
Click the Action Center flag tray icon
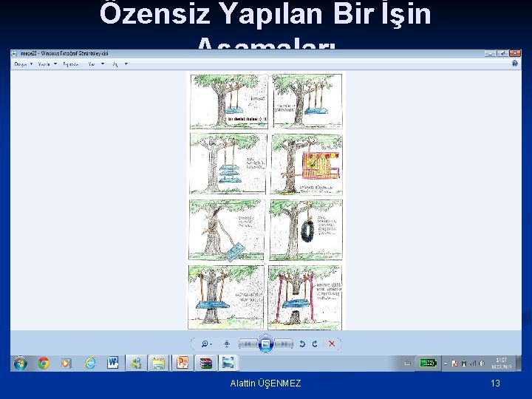click(455, 364)
